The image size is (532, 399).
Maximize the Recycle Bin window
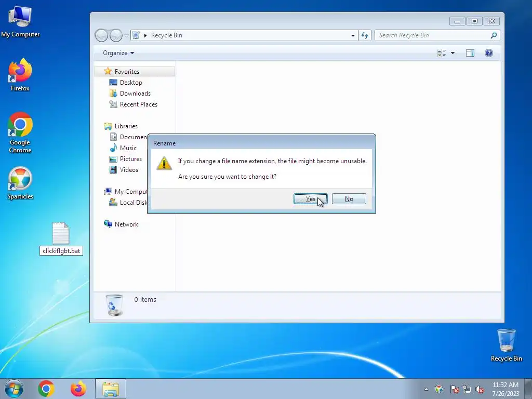click(x=474, y=21)
